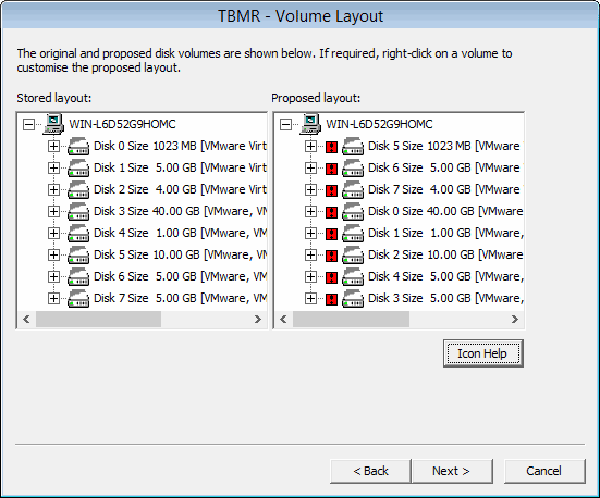Go back with the < Back button
This screenshot has height=498, width=600.
pos(371,471)
